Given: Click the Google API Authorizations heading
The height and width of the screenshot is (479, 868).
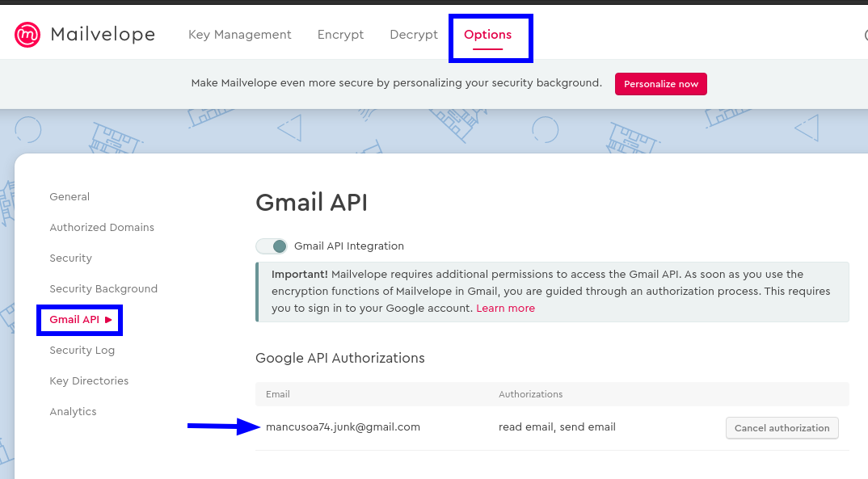Looking at the screenshot, I should tap(340, 358).
